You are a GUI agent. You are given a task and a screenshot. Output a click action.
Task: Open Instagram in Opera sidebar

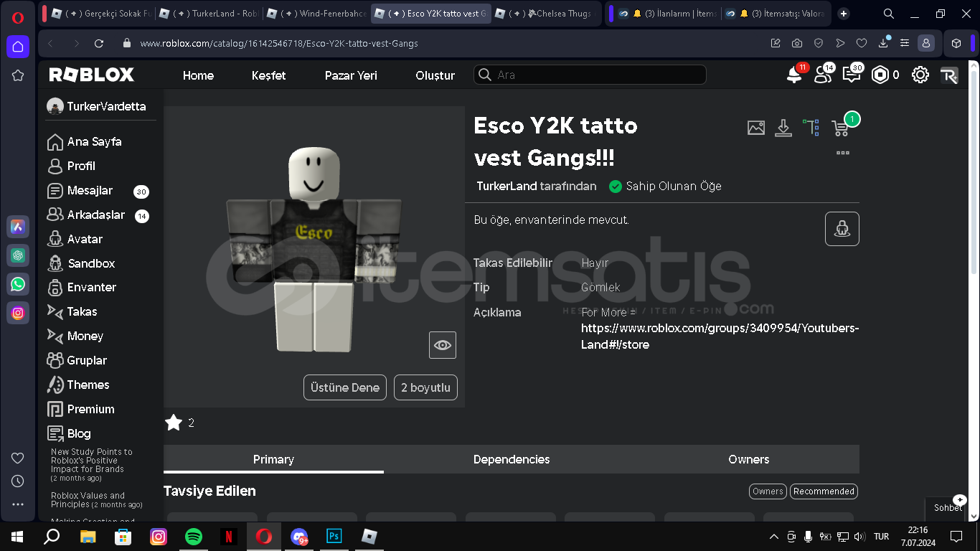[x=18, y=313]
